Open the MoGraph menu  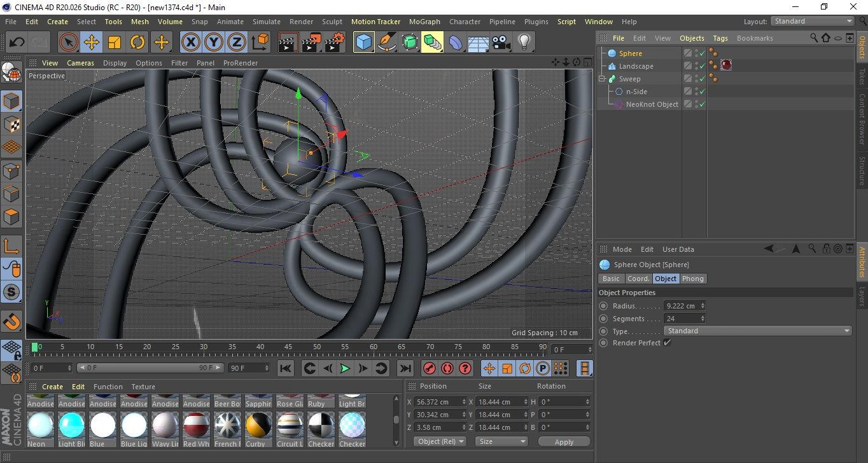[424, 22]
